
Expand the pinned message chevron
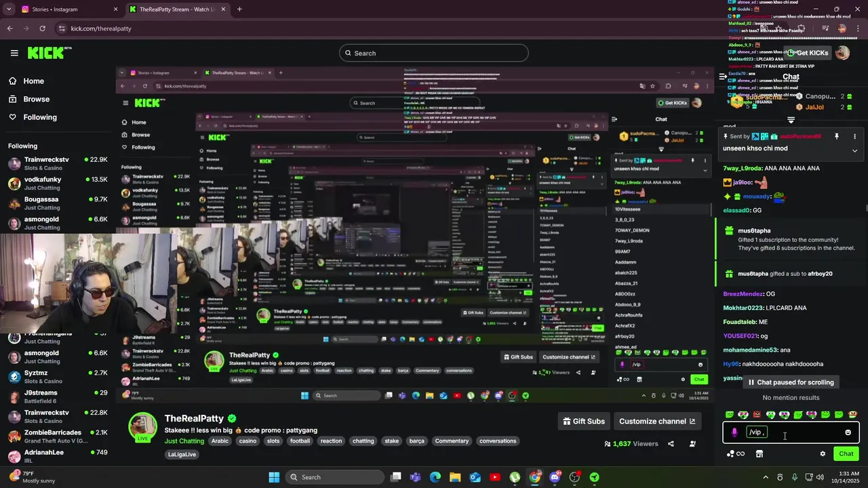point(854,150)
